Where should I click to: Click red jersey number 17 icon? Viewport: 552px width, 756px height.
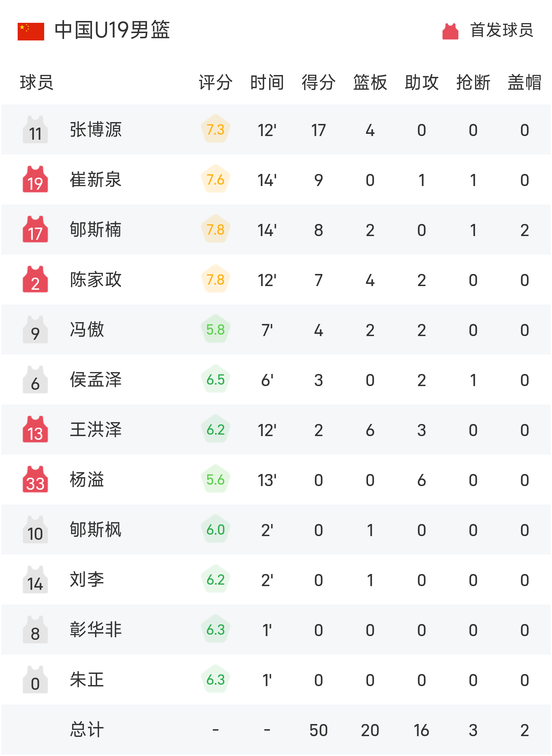coord(35,230)
